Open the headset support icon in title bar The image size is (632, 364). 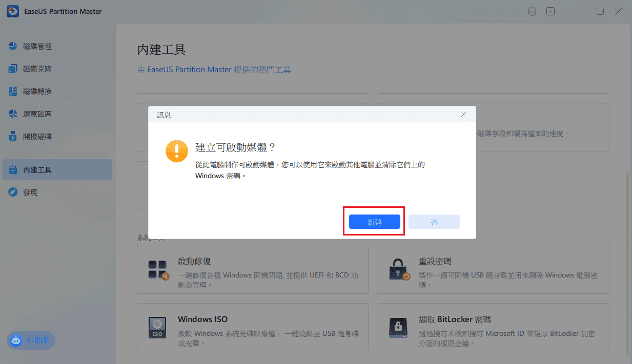tap(532, 11)
